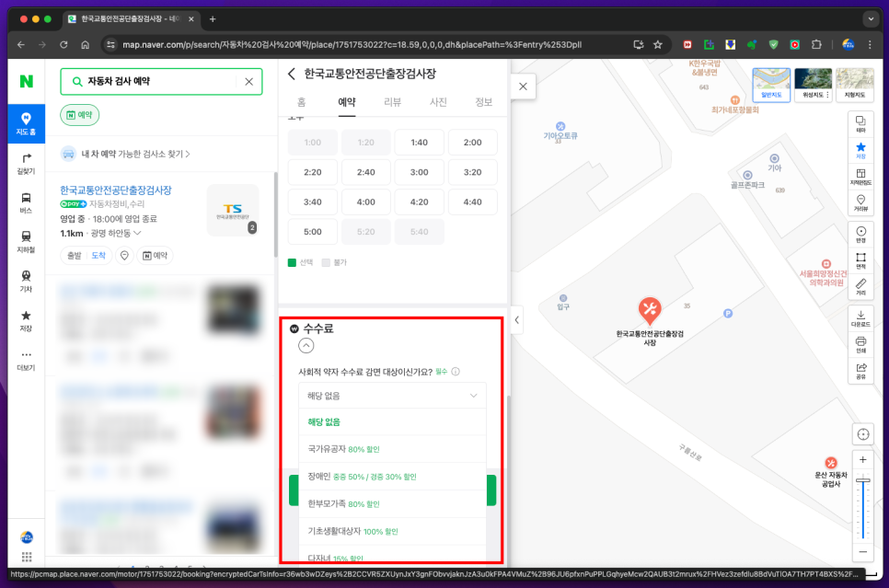Choose 기초생활대상자 100% 할인 option
This screenshot has height=588, width=889.
click(x=392, y=531)
